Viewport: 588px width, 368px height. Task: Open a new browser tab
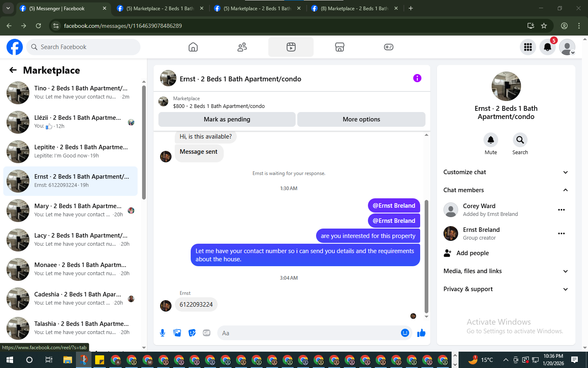[411, 8]
